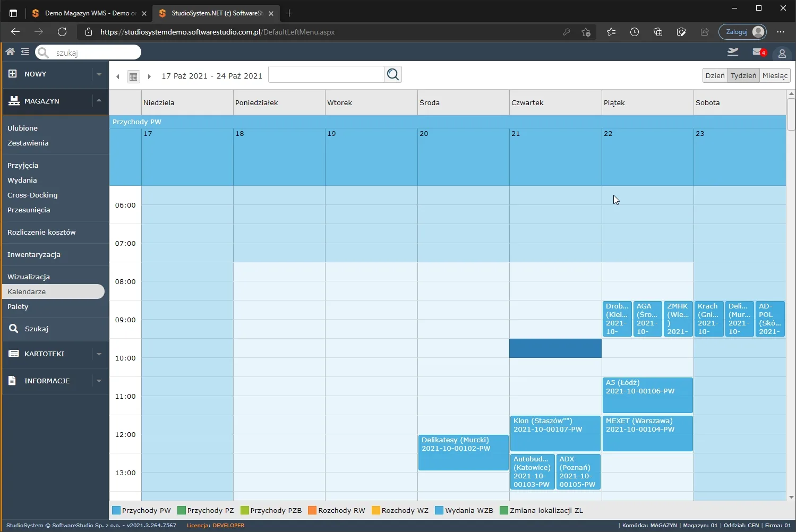Open Cross-Docking menu item
The height and width of the screenshot is (532, 796).
[32, 195]
